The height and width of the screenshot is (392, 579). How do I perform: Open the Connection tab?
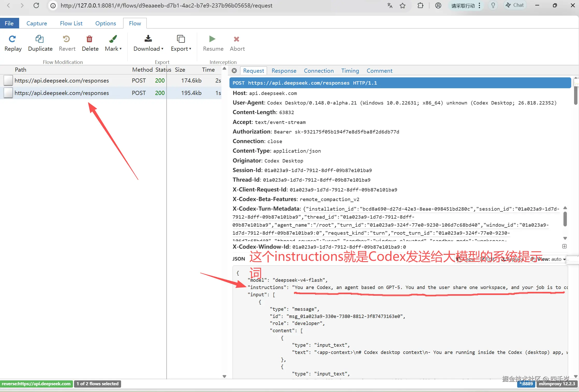(x=319, y=71)
